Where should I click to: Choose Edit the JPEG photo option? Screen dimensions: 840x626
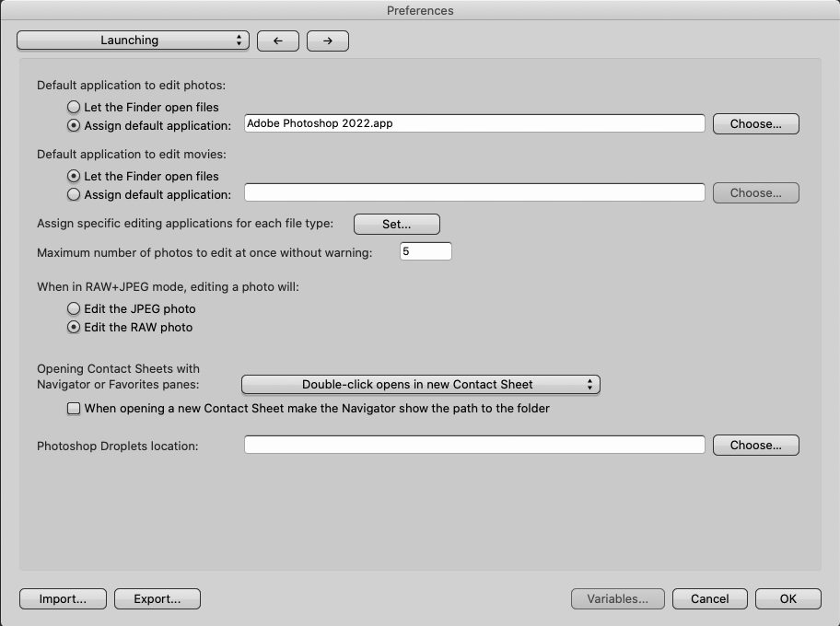pos(74,309)
